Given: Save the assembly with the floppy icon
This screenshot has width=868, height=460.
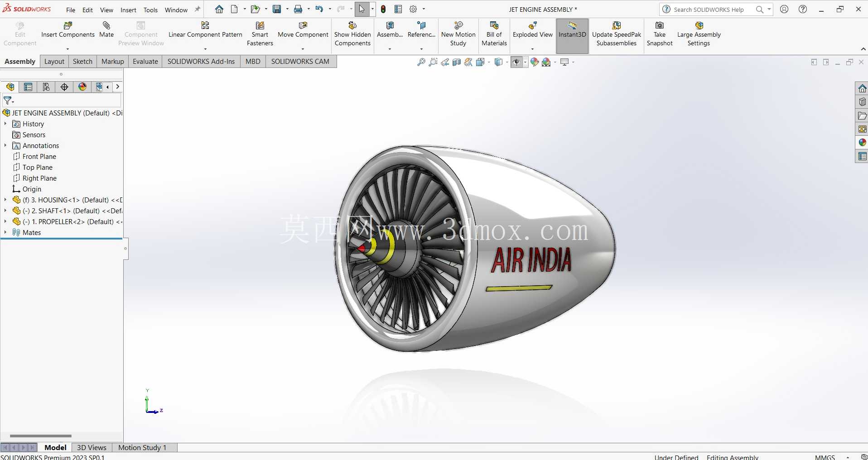Looking at the screenshot, I should 277,9.
